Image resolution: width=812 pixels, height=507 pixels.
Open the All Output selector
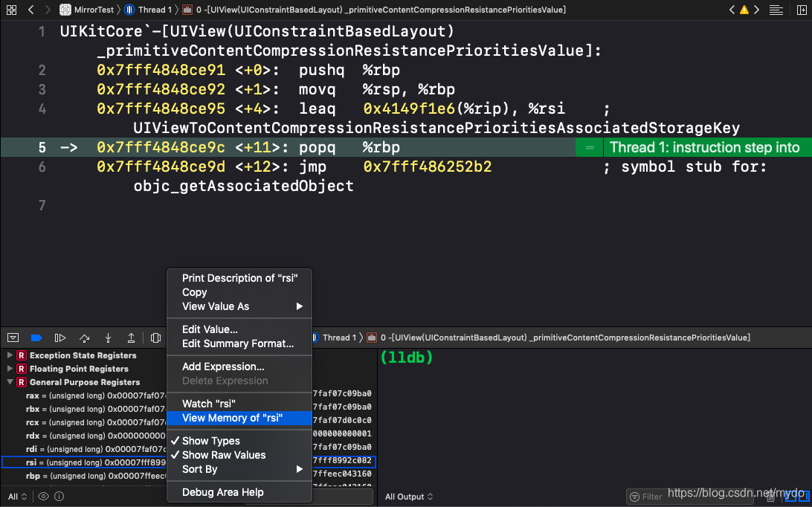click(x=409, y=497)
